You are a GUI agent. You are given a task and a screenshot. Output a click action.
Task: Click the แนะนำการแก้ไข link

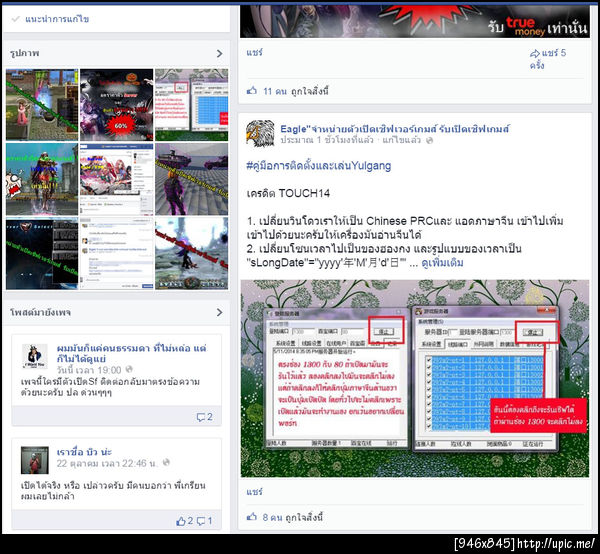57,19
